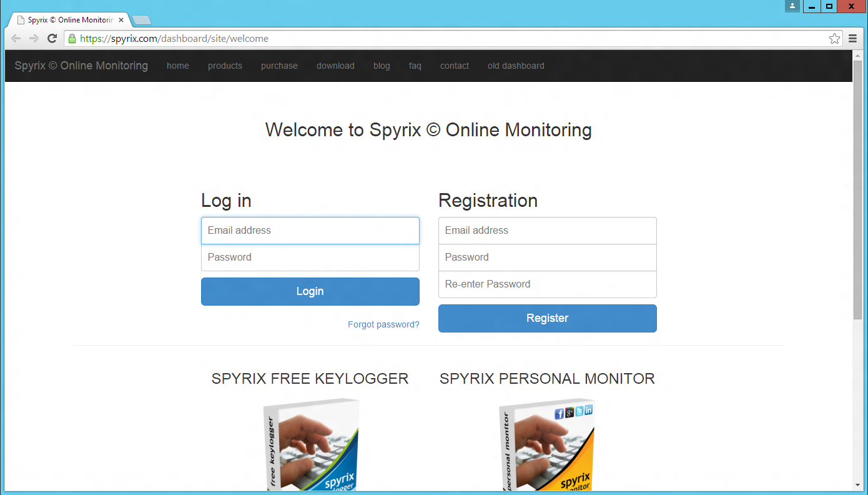This screenshot has width=868, height=495.
Task: Open the faq menu item
Action: [x=415, y=66]
